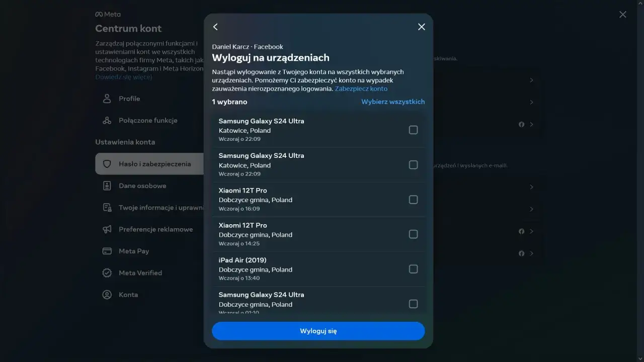644x362 pixels.
Task: Open Połączone funkcje via its icon
Action: coord(107,120)
